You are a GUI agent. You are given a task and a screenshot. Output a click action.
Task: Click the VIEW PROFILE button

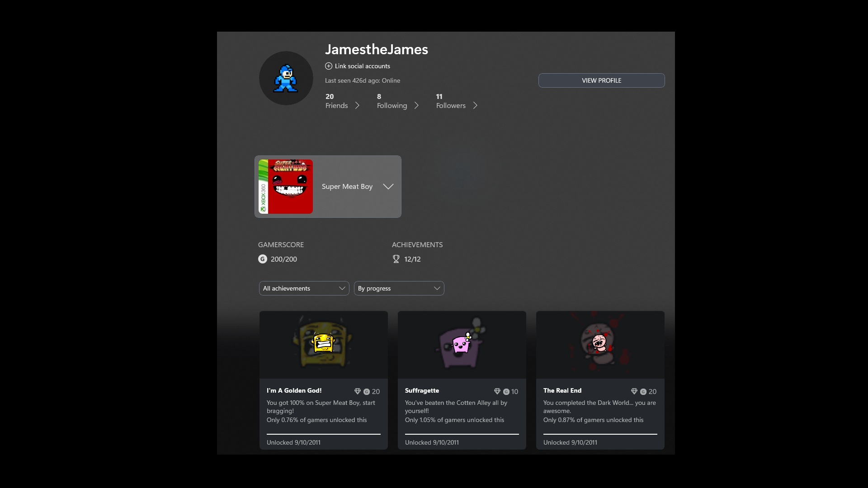coord(601,80)
